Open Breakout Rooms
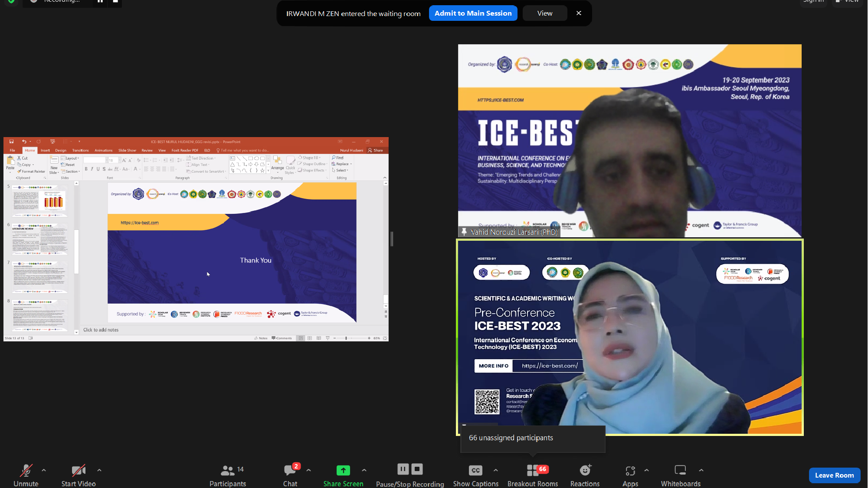 point(533,475)
